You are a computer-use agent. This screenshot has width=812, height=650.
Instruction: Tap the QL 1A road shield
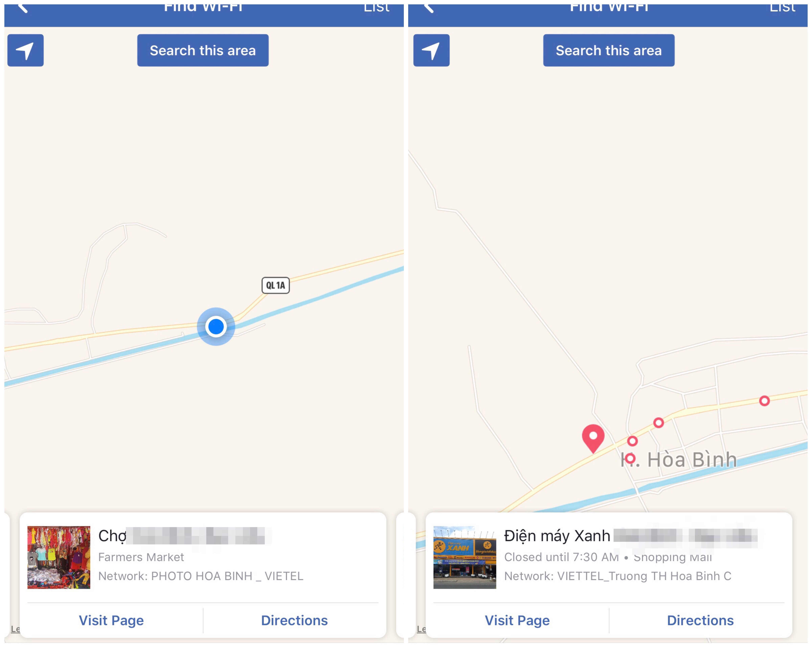point(276,285)
